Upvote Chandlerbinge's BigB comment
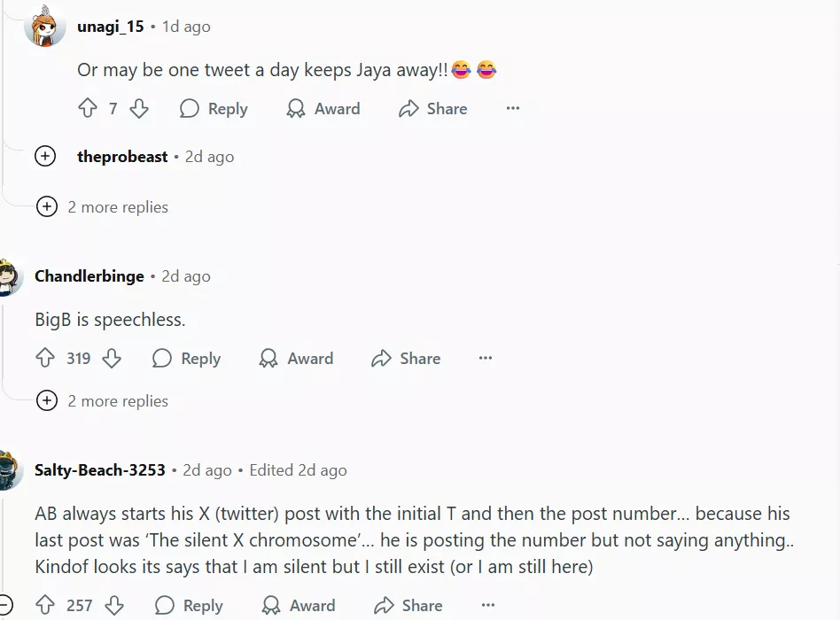Screen dimensions: 840x620 45,359
